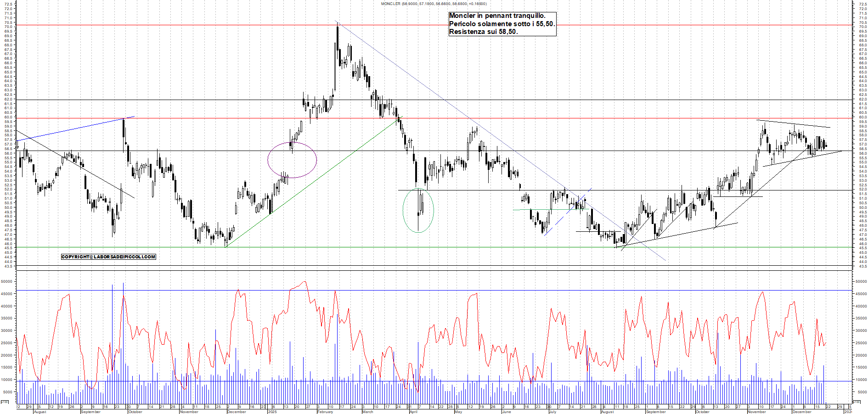Click the 'March' label on the time axis

pyautogui.click(x=367, y=412)
